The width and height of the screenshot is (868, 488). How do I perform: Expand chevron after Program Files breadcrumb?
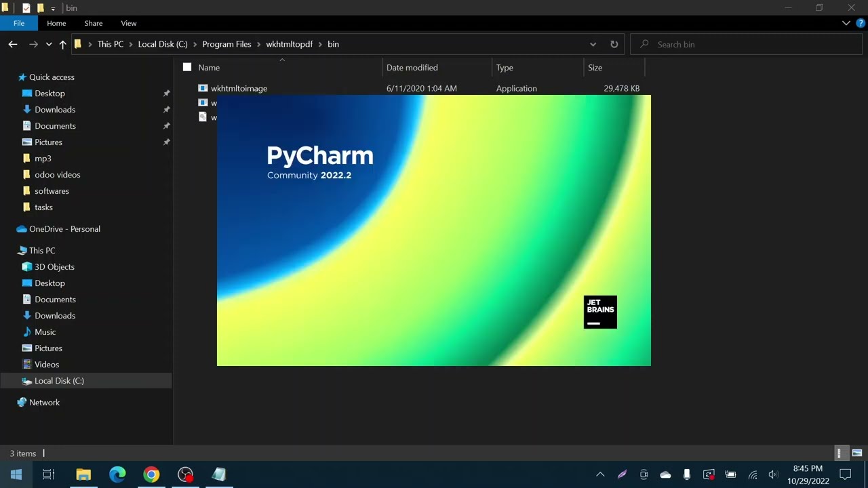coord(258,44)
